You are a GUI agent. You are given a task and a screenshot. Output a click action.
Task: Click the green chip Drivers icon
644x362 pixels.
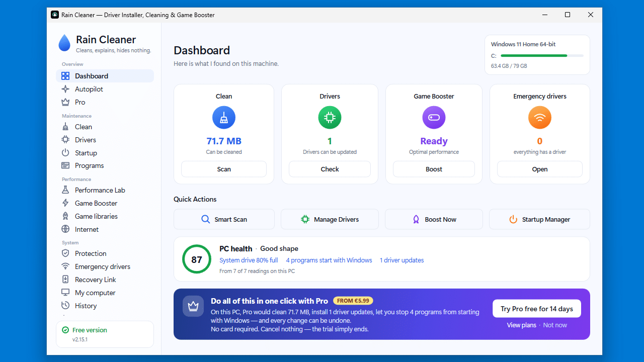330,118
